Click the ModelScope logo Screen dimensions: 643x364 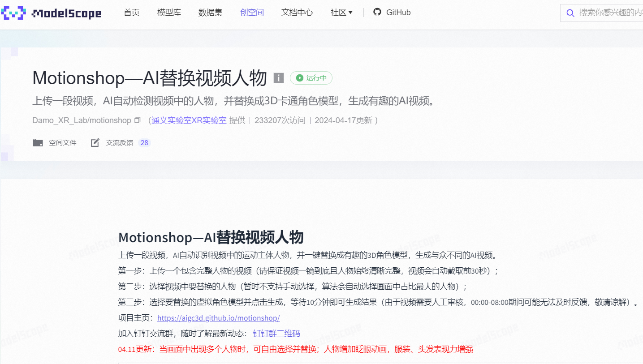click(51, 13)
